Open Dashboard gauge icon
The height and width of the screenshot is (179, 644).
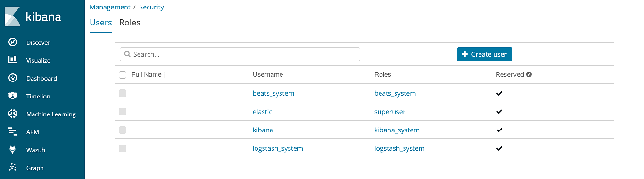coord(13,78)
